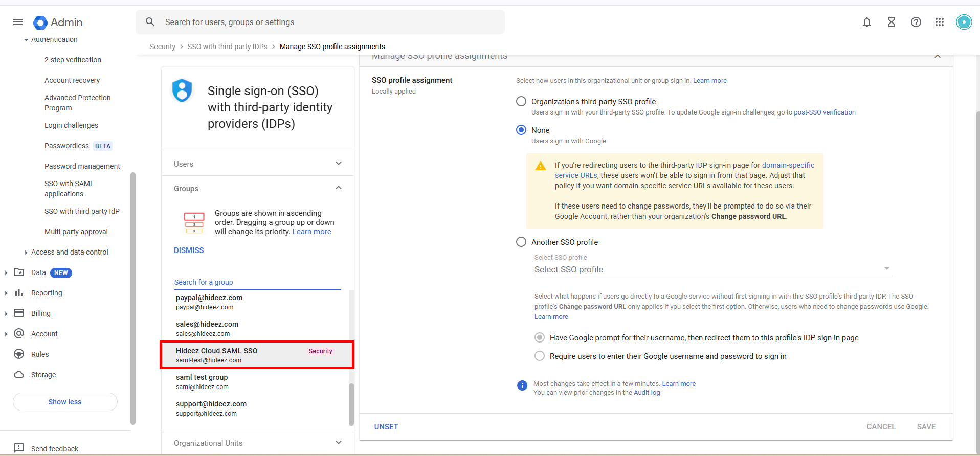Go to Login challenges in sidebar
Screen dimensions: 980x456
(x=71, y=125)
